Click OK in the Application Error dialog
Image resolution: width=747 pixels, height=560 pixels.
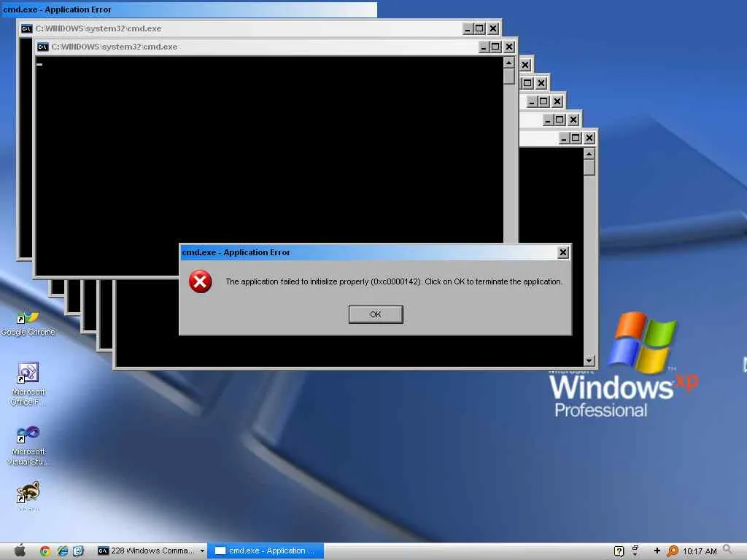(376, 314)
